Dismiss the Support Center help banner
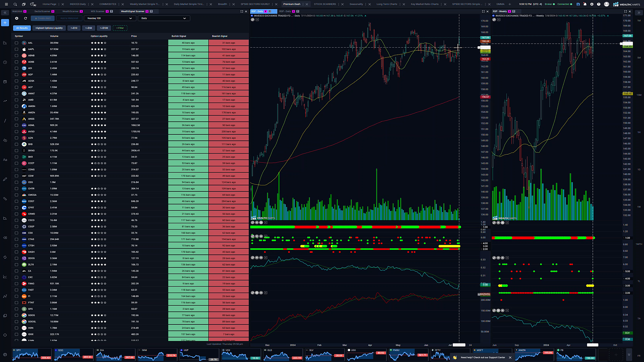The height and width of the screenshot is (362, 644). 510,358
